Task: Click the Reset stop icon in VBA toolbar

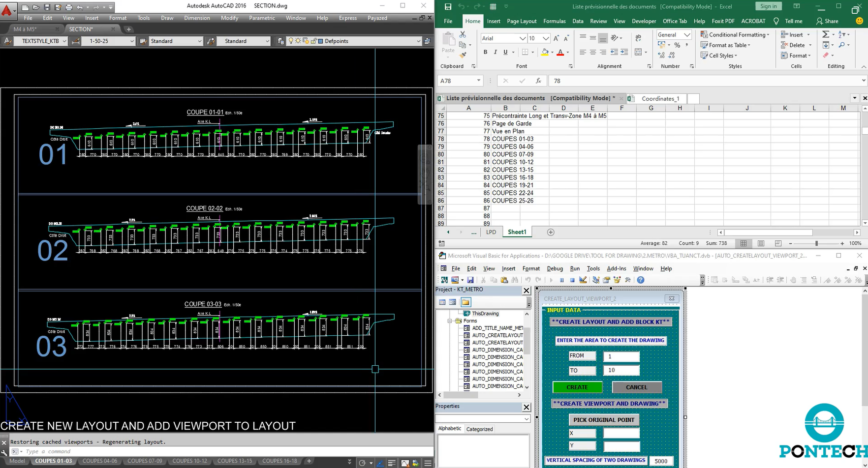Action: 572,280
